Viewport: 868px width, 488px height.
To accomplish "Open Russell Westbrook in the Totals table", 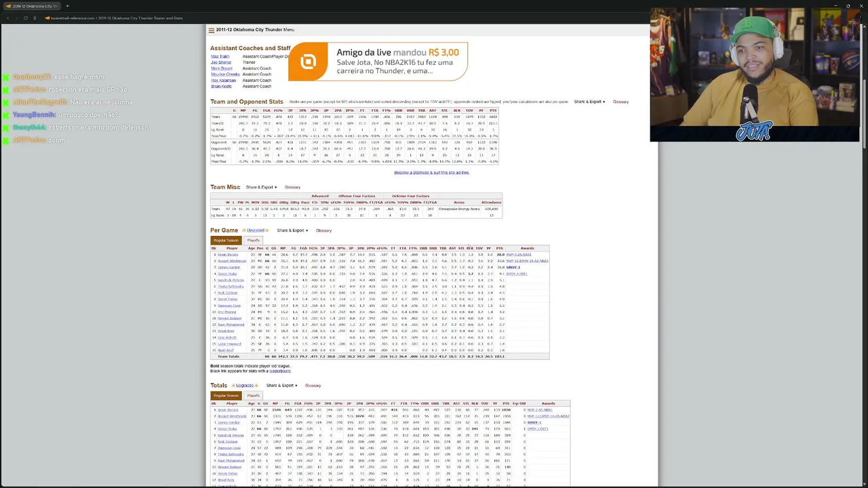I will click(232, 416).
